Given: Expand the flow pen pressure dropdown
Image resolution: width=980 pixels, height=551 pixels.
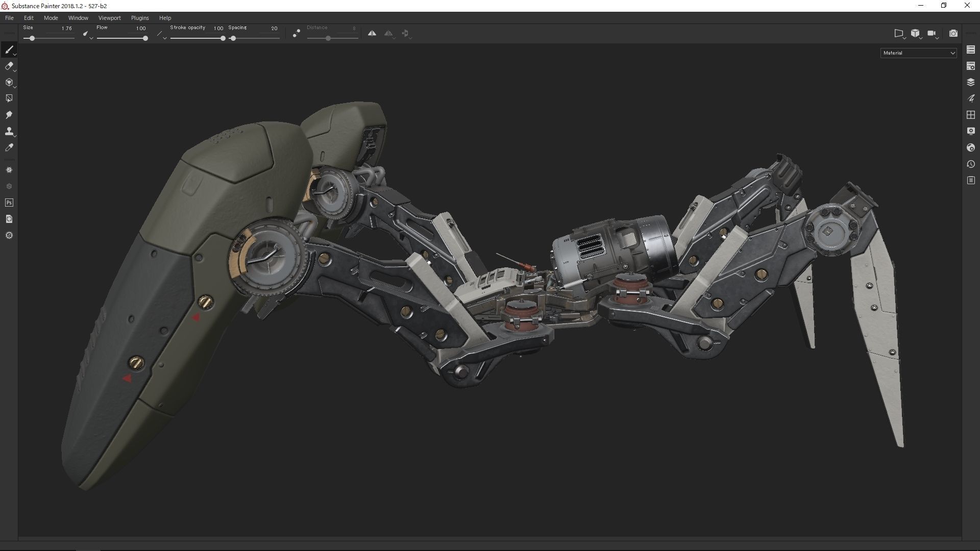Looking at the screenshot, I should [x=165, y=38].
